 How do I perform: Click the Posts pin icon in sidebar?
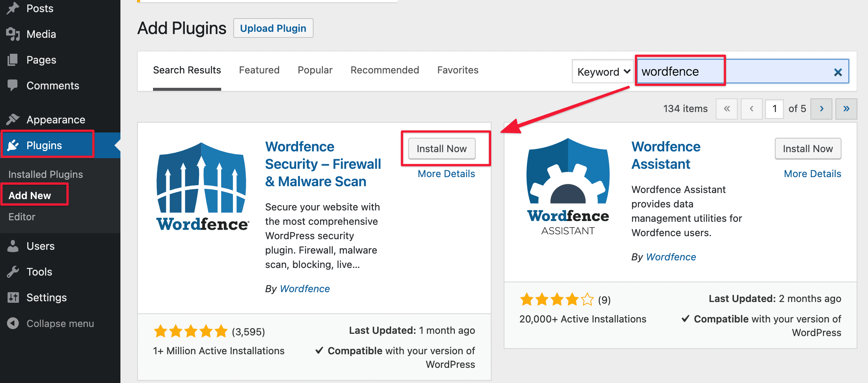(x=12, y=8)
